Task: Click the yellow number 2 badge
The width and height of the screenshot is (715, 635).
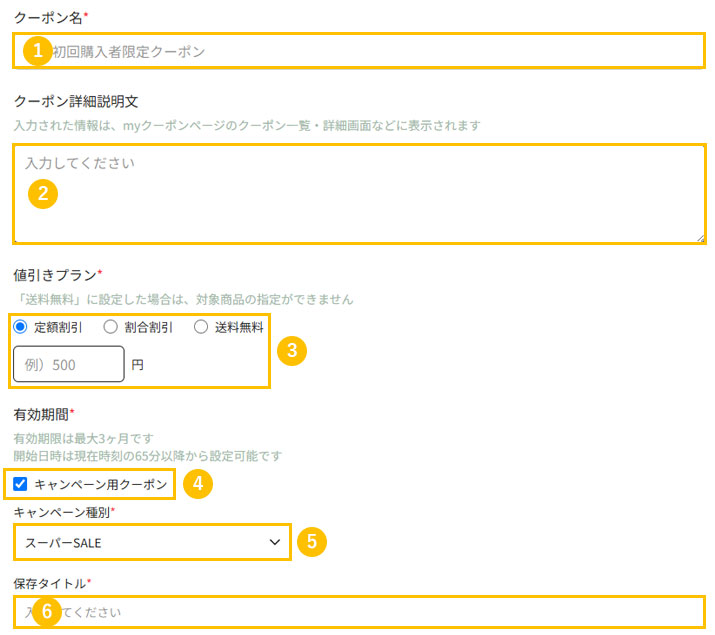Action: tap(43, 194)
